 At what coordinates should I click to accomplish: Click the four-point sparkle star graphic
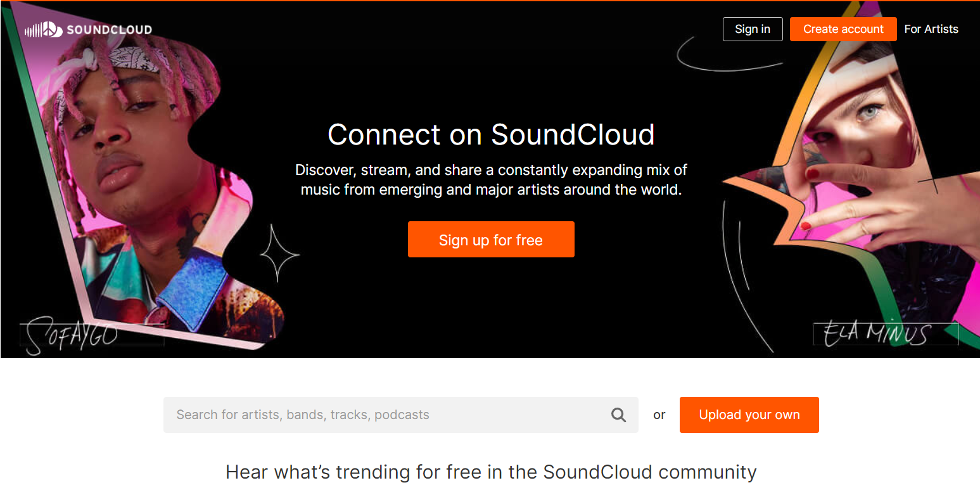(x=278, y=253)
